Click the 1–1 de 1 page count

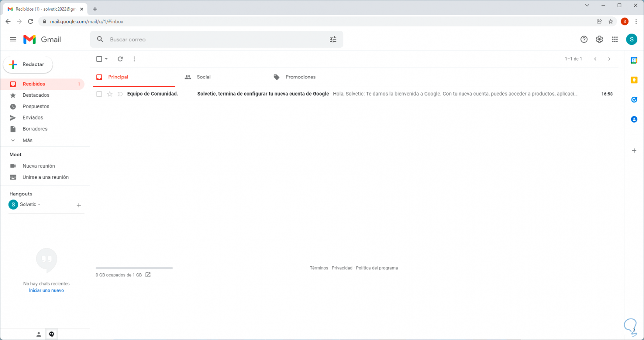tap(573, 59)
